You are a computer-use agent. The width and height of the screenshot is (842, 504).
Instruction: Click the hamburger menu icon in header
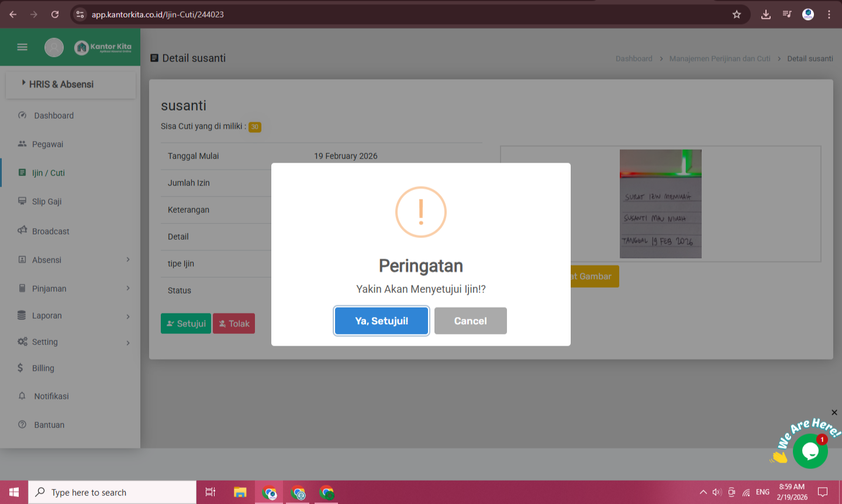pyautogui.click(x=22, y=47)
